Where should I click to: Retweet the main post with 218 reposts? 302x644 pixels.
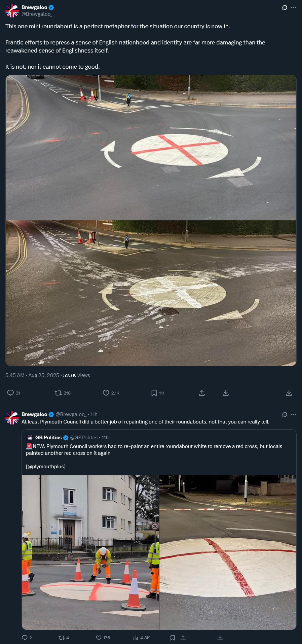58,393
